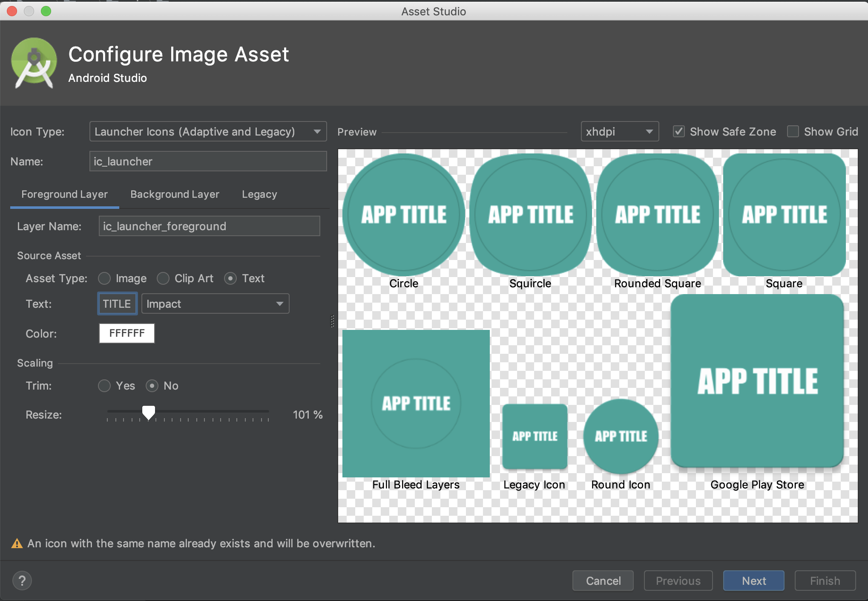Screen dimensions: 868x601
Task: Select the Clip Art asset type radio button
Action: pos(163,278)
